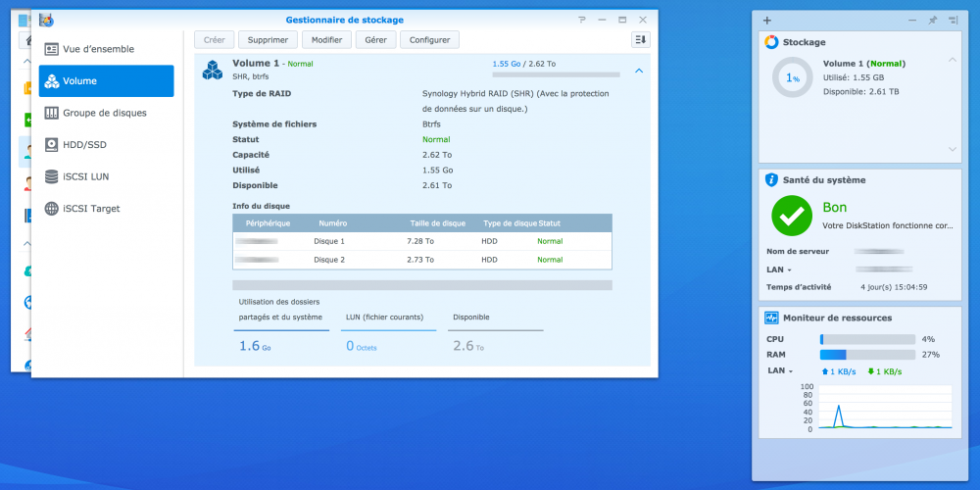Click the Stockage widget pie icon
Image resolution: width=980 pixels, height=490 pixels.
(x=771, y=42)
